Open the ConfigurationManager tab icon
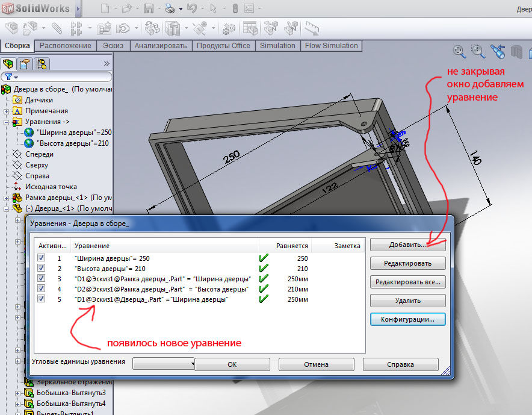The image size is (532, 415). coord(40,63)
